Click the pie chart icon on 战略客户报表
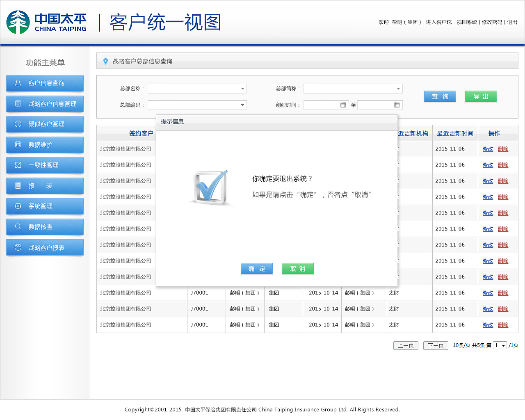Image resolution: width=525 pixels, height=420 pixels. click(18, 247)
